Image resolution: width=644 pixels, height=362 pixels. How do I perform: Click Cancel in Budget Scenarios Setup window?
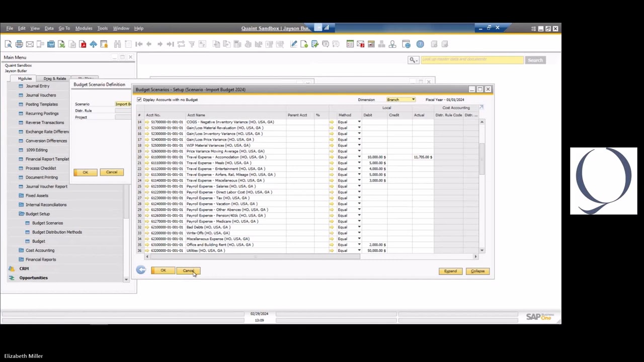(188, 270)
